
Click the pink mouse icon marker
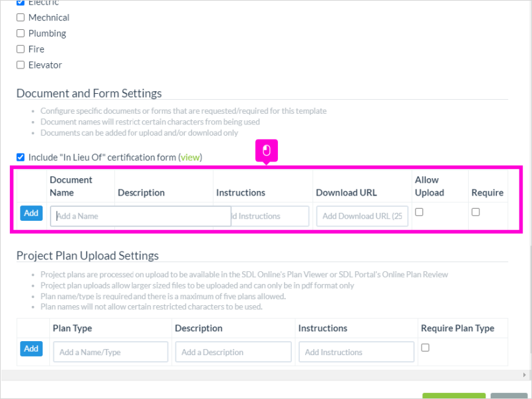click(x=267, y=151)
